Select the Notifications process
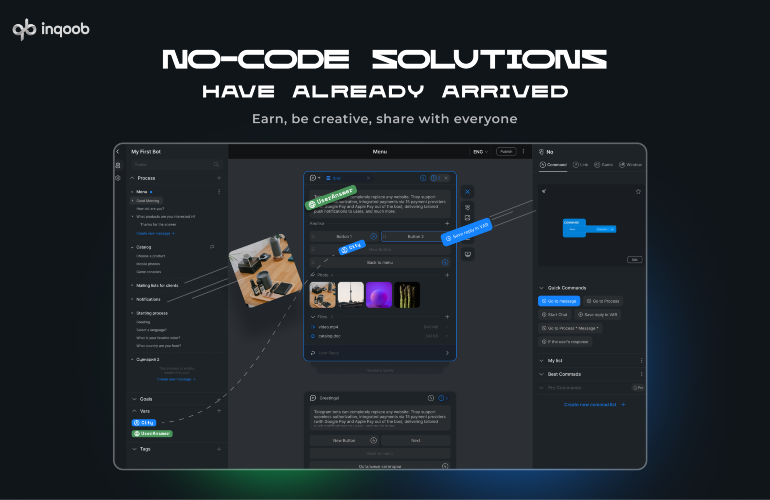The image size is (770, 500). (148, 299)
